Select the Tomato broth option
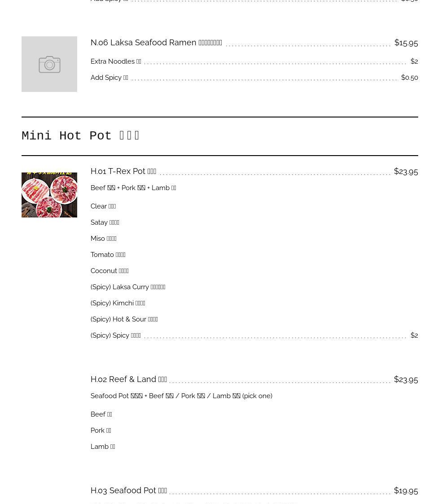Image resolution: width=433 pixels, height=504 pixels. [x=108, y=255]
